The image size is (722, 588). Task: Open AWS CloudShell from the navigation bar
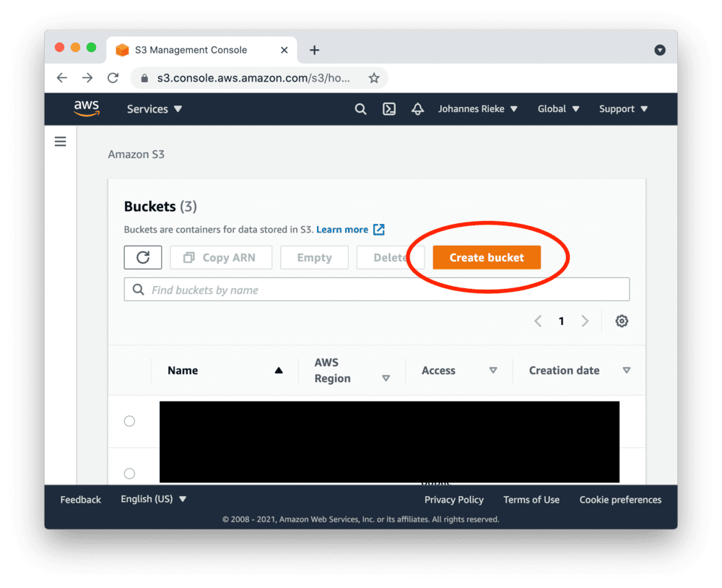click(389, 108)
